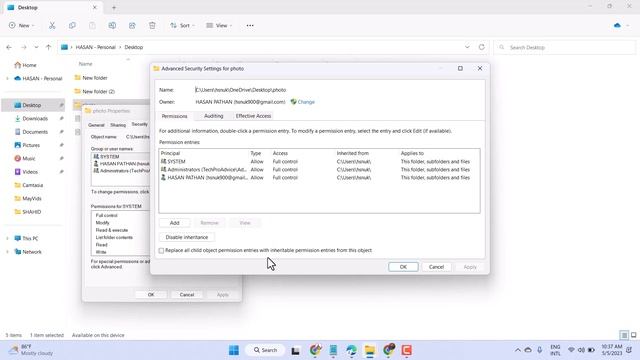Go up one folder level arrow
640x360 pixels.
coord(49,47)
